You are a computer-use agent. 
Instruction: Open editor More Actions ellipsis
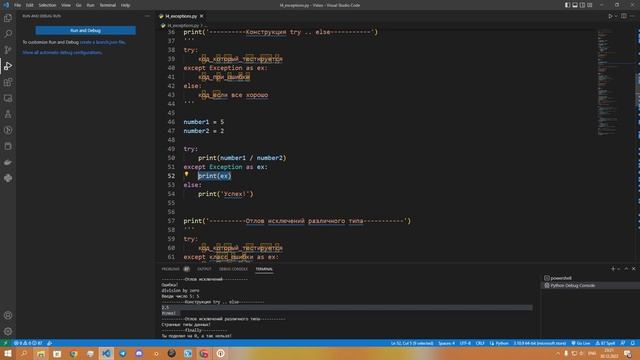632,16
